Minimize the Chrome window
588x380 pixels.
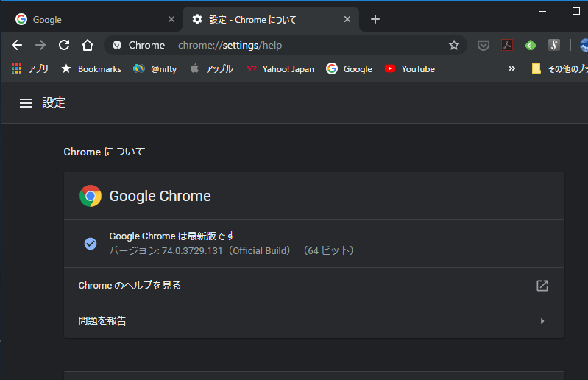542,11
